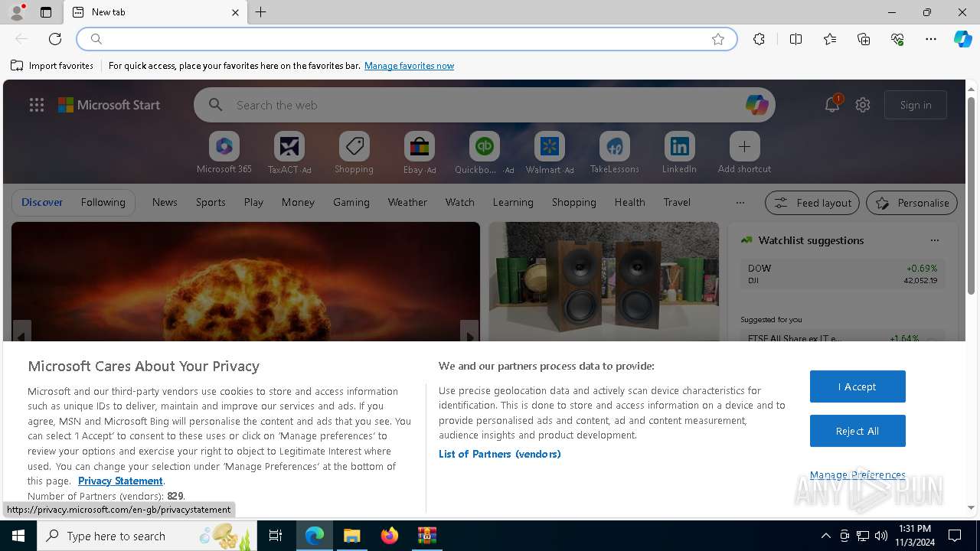This screenshot has width=980, height=551.
Task: Open LinkedIn shortcut
Action: [680, 152]
